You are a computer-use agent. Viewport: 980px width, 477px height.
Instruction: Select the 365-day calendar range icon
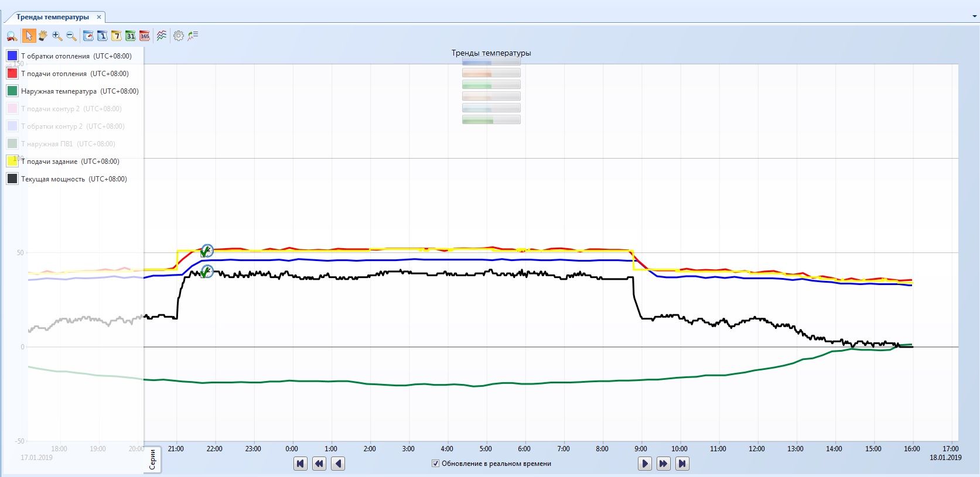click(x=145, y=36)
